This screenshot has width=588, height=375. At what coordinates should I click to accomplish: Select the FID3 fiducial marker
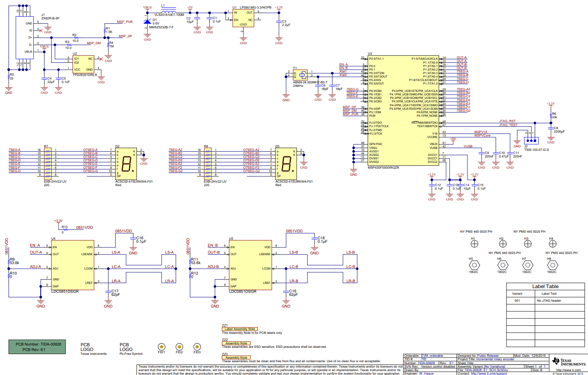pos(197,347)
